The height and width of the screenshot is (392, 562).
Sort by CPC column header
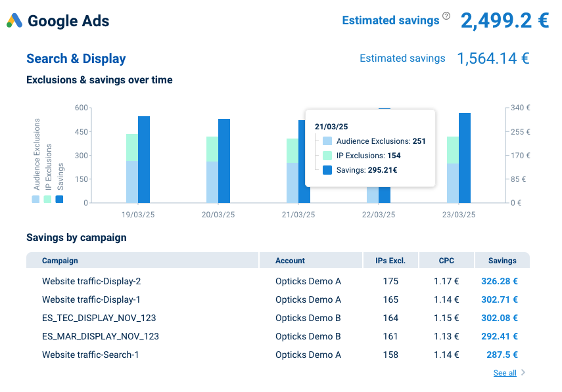pos(446,261)
